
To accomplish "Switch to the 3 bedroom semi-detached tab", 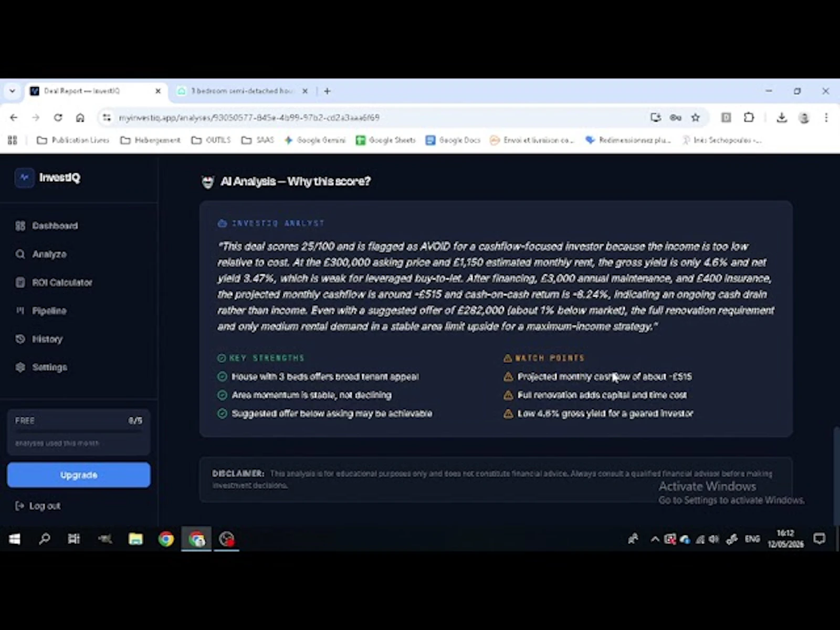I will click(x=241, y=91).
